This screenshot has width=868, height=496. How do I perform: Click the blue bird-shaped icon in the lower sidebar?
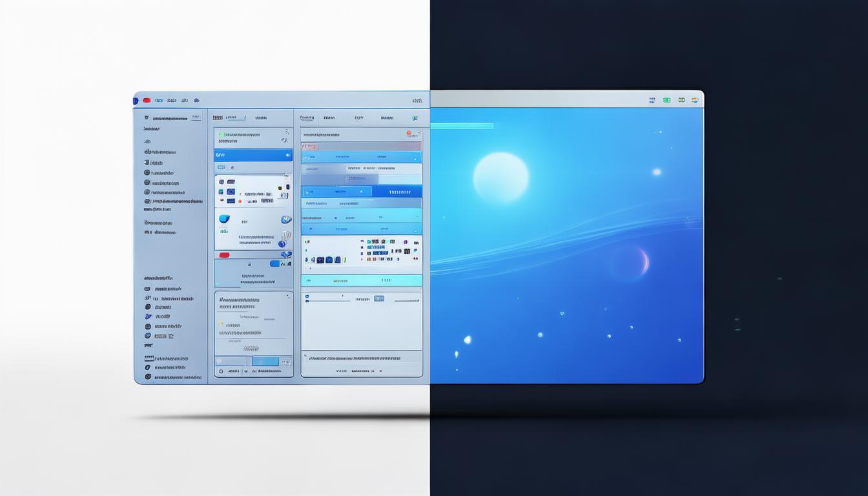148,316
